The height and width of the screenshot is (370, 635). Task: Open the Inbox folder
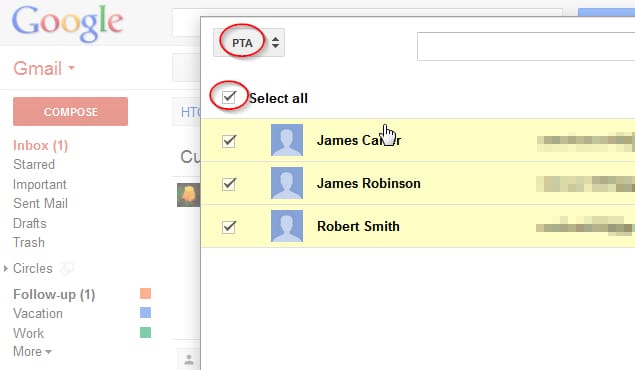point(40,145)
